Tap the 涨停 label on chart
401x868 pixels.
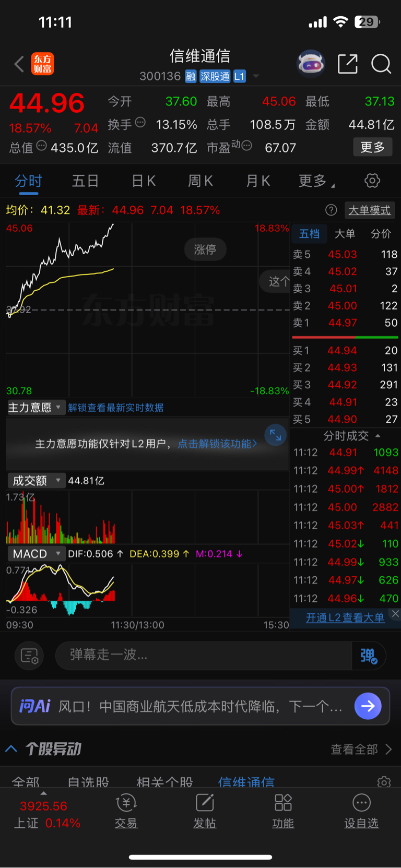(x=205, y=249)
